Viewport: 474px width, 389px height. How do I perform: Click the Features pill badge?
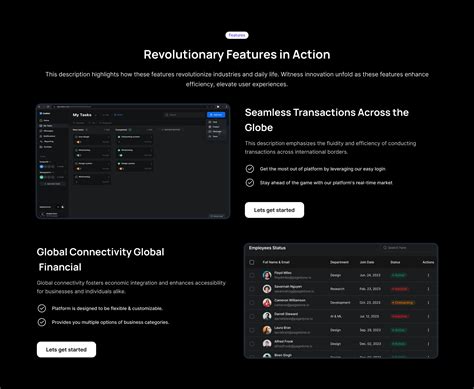point(237,35)
